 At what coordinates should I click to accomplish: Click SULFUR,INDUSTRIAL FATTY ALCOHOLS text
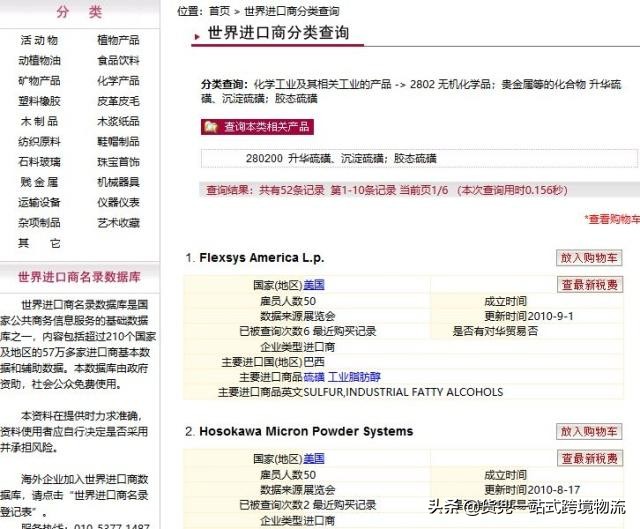tap(403, 392)
